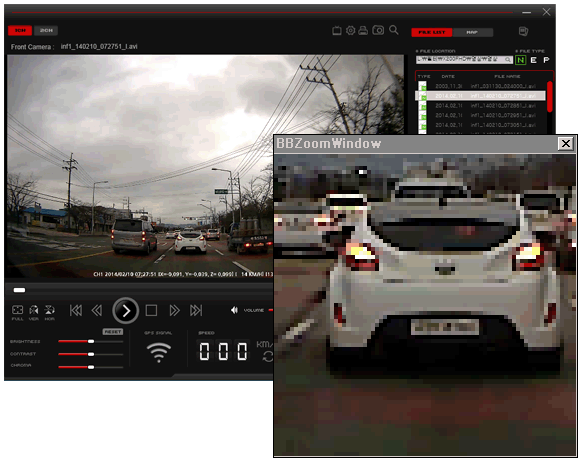Select file inf1_031130_024000 dated 2003.11
Screen dimensions: 582x461
coord(481,86)
